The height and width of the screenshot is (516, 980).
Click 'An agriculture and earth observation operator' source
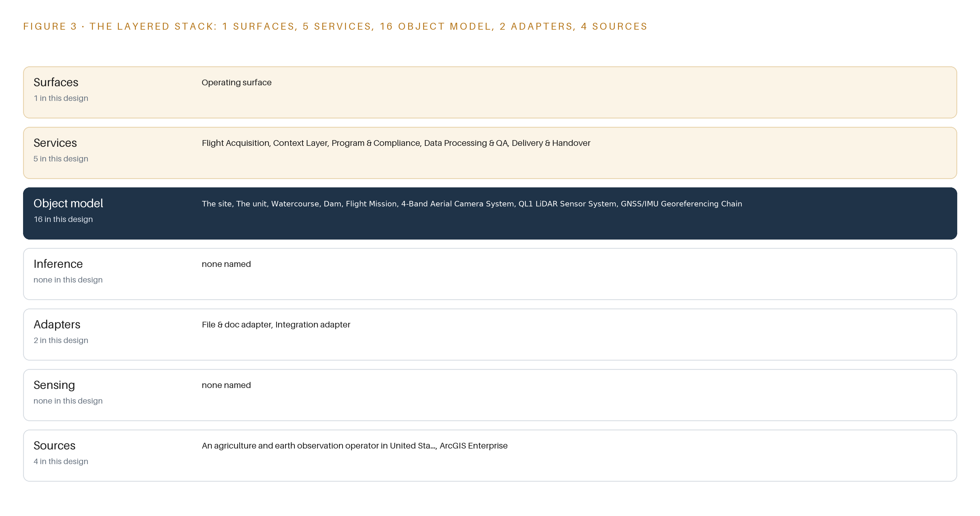(319, 446)
